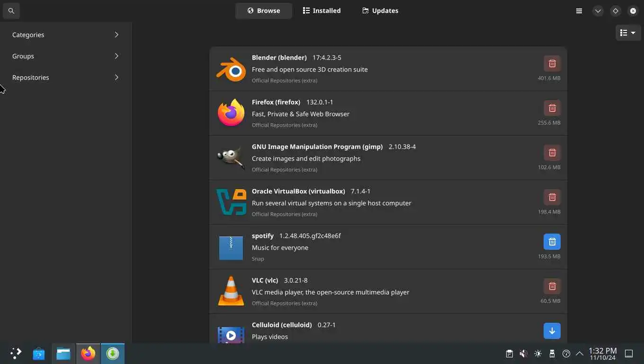The image size is (644, 364).
Task: Click the green package manager taskbar icon
Action: [113, 354]
